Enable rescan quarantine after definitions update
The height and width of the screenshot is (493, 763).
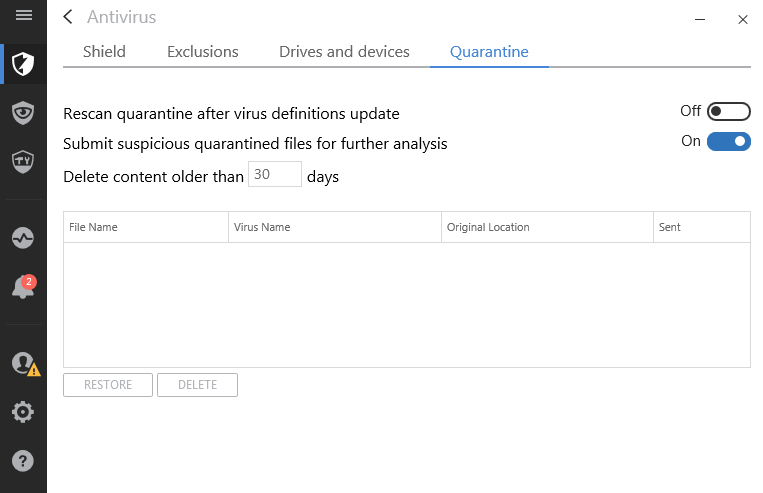tap(728, 111)
